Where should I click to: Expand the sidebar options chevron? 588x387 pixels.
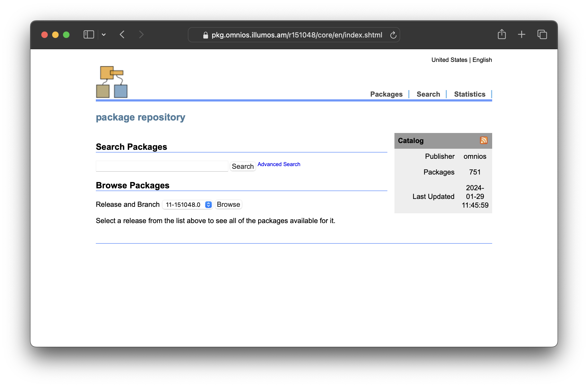[x=104, y=34]
